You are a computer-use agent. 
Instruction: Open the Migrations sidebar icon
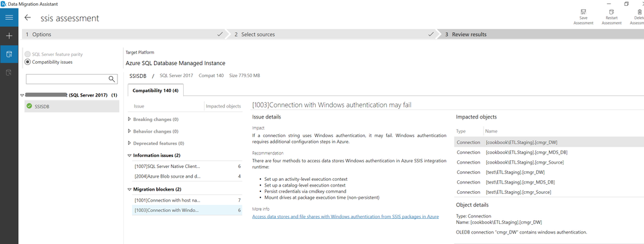point(9,73)
